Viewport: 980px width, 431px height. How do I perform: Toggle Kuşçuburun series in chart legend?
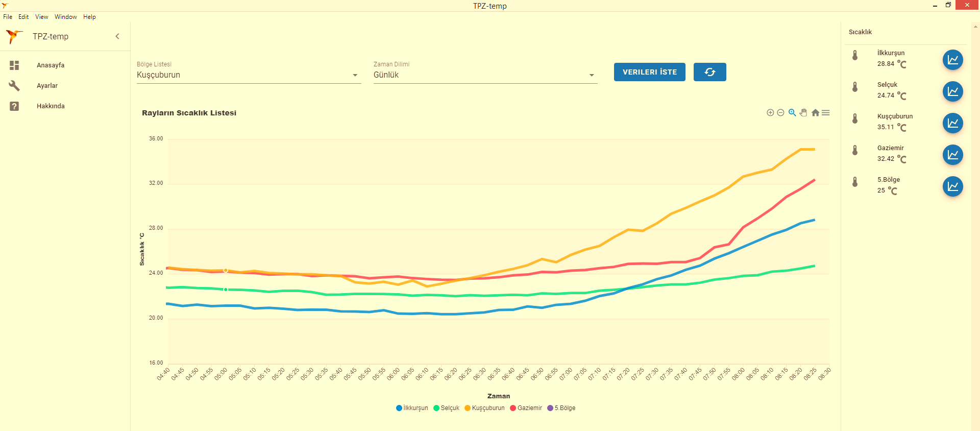pyautogui.click(x=484, y=408)
